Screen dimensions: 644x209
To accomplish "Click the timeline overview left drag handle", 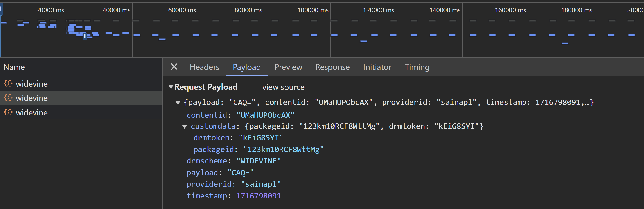I will [x=1, y=9].
